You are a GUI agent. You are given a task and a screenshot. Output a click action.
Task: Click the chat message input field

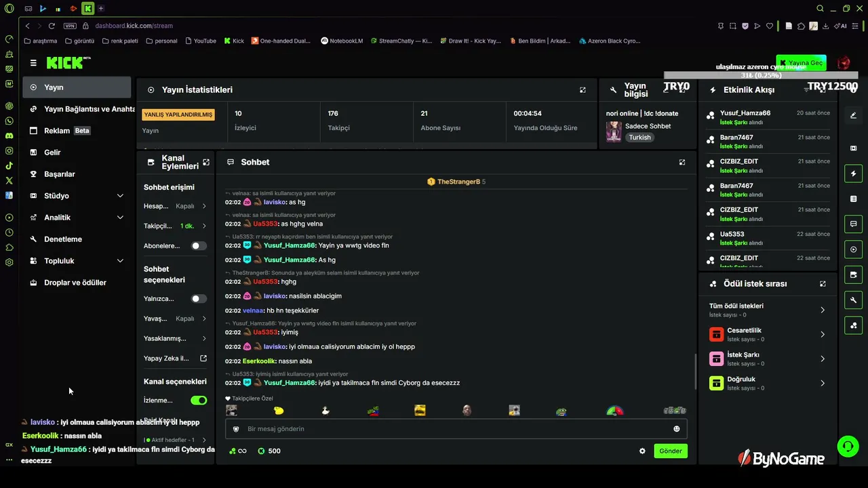point(456,429)
